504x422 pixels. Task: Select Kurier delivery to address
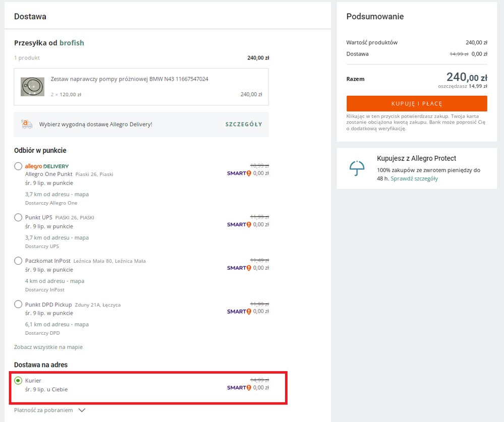(x=18, y=381)
